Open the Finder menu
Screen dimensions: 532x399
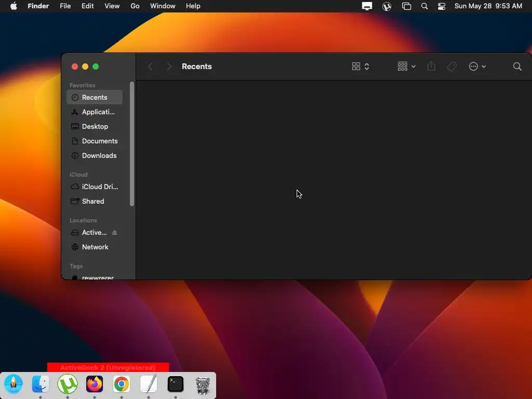click(38, 6)
